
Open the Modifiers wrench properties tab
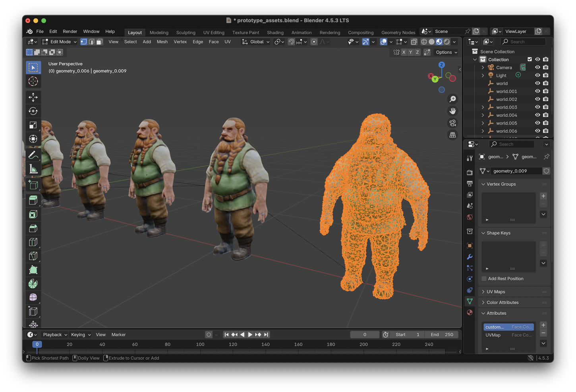pyautogui.click(x=470, y=257)
